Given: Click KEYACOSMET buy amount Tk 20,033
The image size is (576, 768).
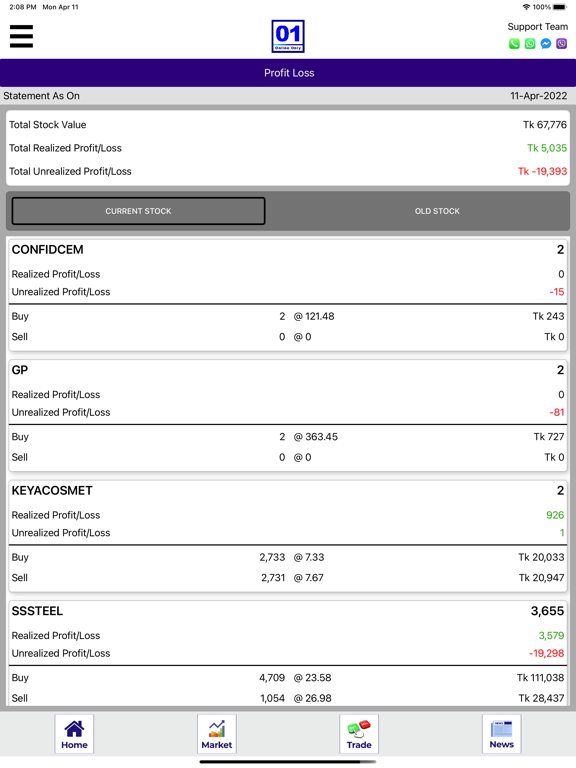Looking at the screenshot, I should pyautogui.click(x=541, y=557).
